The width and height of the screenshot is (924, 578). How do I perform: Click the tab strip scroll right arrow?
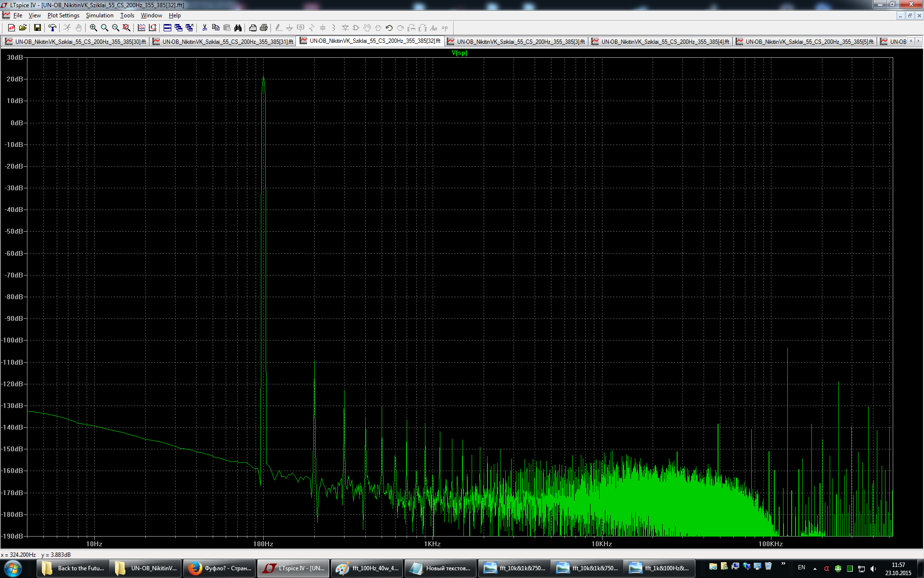pos(918,41)
